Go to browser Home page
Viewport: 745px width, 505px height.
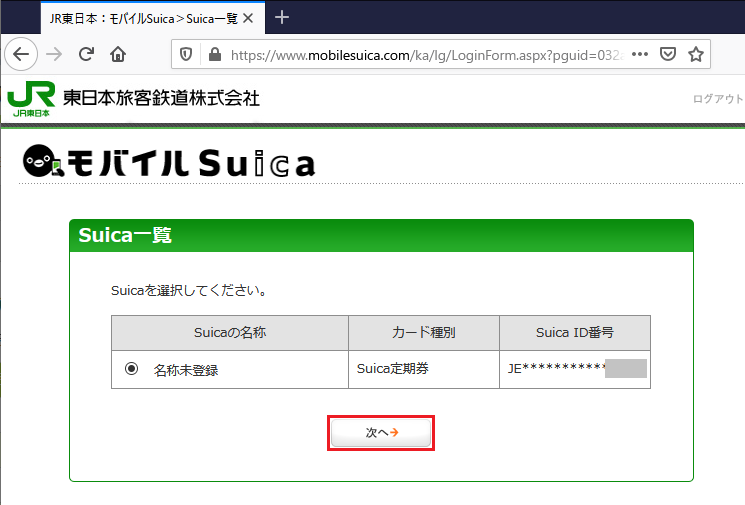(118, 54)
